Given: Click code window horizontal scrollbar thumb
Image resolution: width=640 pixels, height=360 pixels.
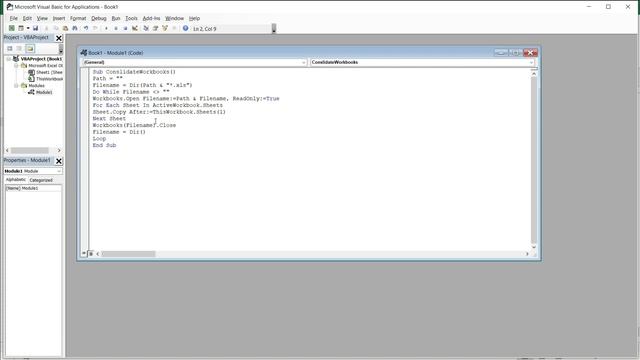Looking at the screenshot, I should point(128,254).
